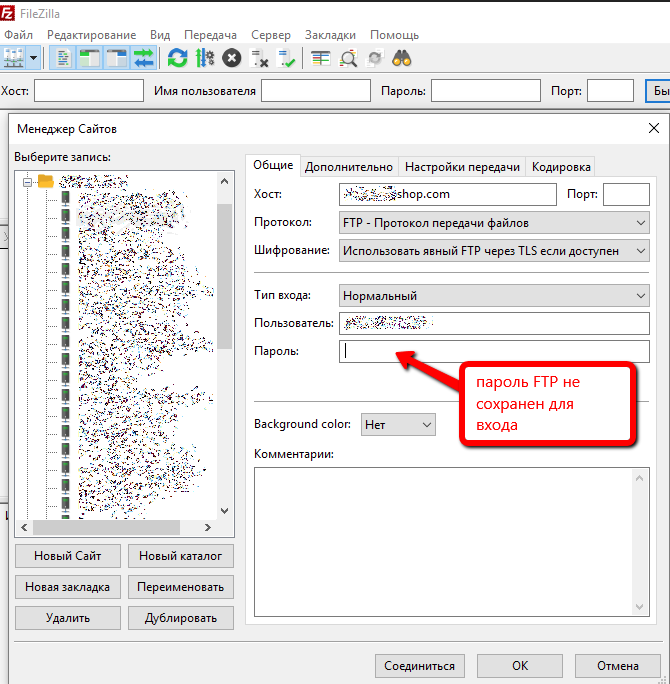Image resolution: width=670 pixels, height=684 pixels.
Task: Toggle local directory tree display icon
Action: coord(90,58)
